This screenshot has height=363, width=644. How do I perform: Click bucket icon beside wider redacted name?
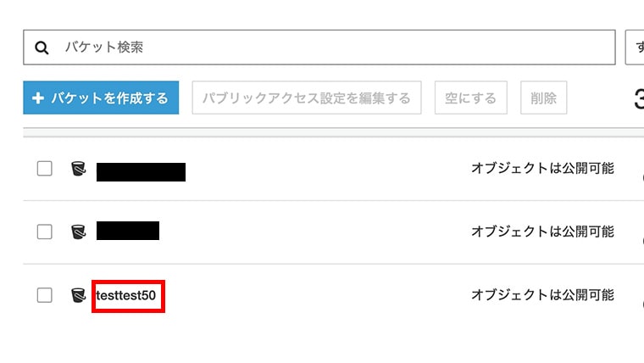pyautogui.click(x=79, y=169)
